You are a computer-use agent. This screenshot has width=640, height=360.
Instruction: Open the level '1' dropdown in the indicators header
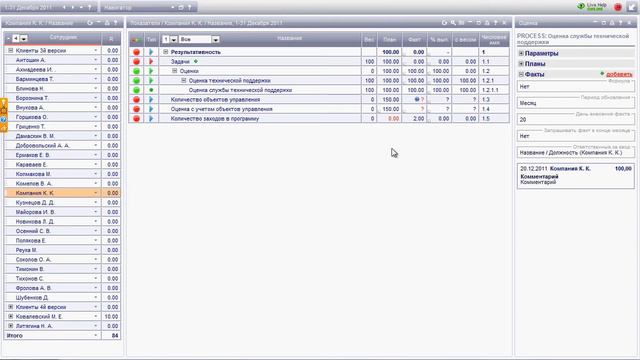pyautogui.click(x=173, y=40)
